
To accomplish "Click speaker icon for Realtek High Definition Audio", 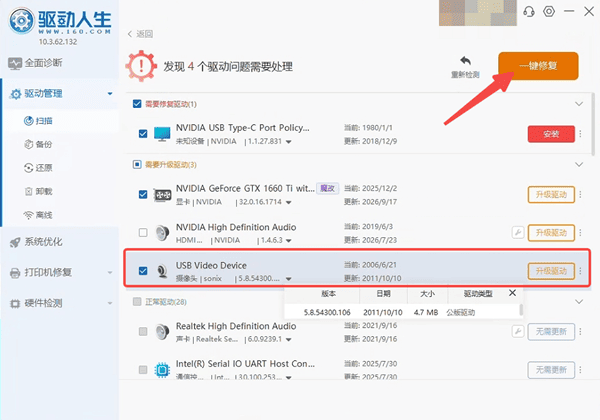I will [162, 332].
